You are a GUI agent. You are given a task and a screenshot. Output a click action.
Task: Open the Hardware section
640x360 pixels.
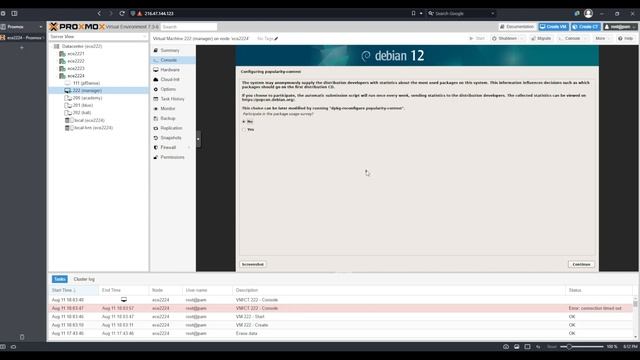[170, 70]
